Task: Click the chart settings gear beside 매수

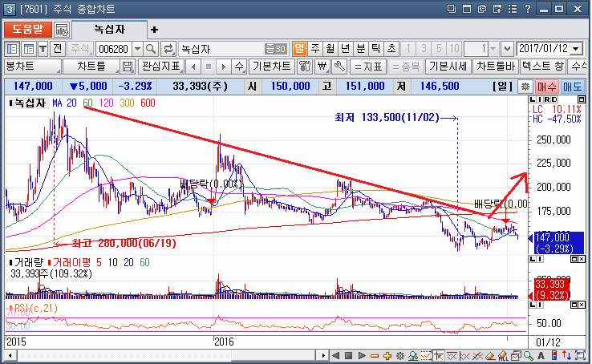Action: coord(525,86)
